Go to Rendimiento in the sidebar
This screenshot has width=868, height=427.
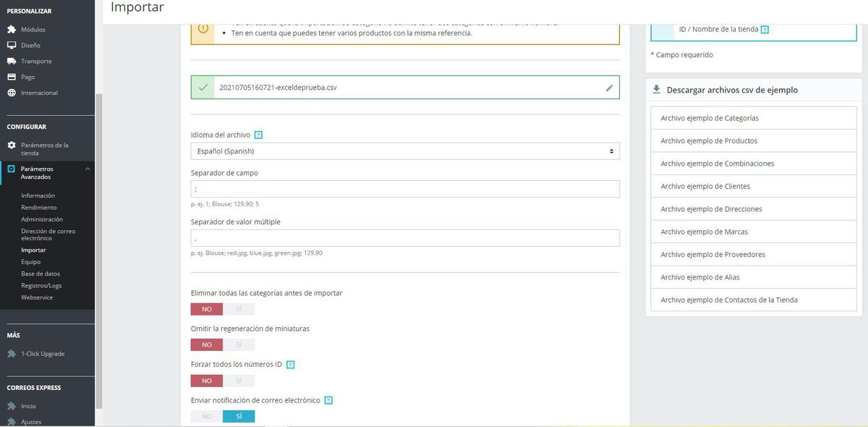pos(39,208)
